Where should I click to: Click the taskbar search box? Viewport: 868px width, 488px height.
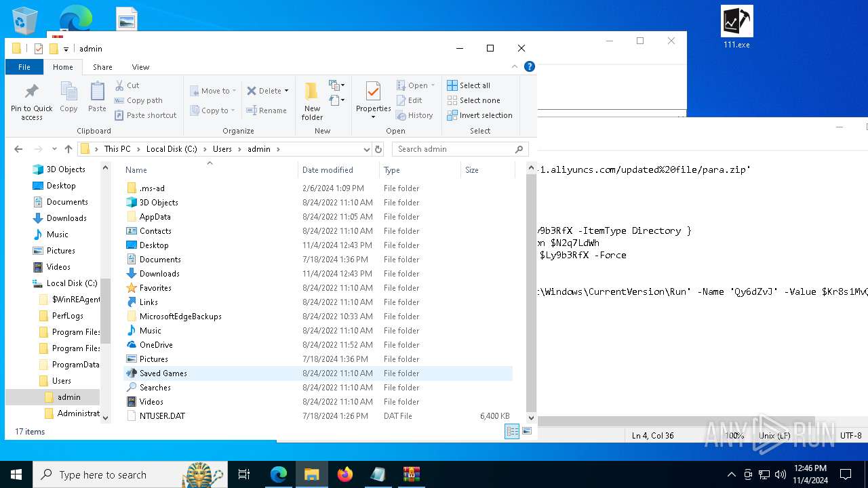[130, 474]
